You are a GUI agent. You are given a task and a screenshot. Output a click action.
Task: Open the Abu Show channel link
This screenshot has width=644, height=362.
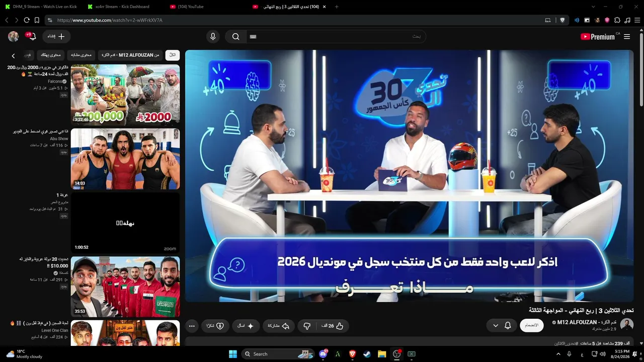(59, 139)
